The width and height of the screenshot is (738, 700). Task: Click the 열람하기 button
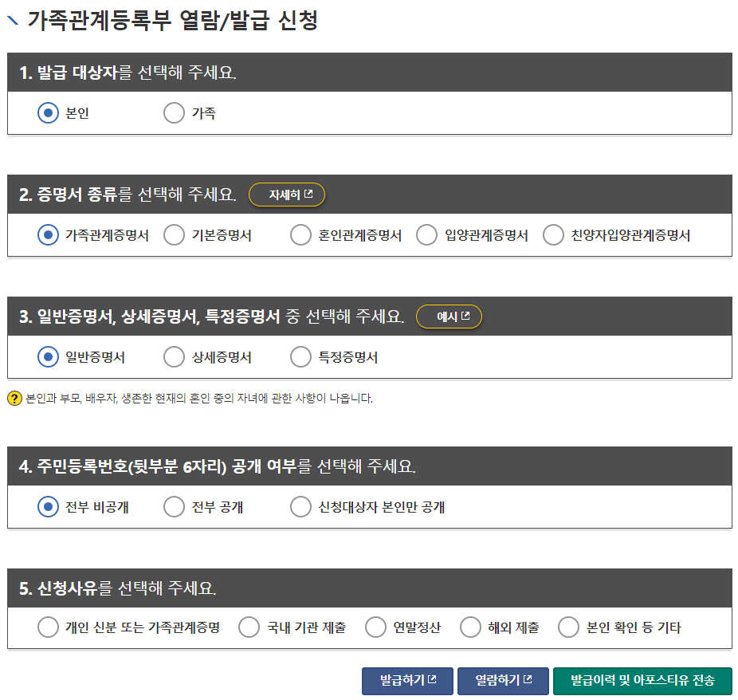click(x=502, y=681)
